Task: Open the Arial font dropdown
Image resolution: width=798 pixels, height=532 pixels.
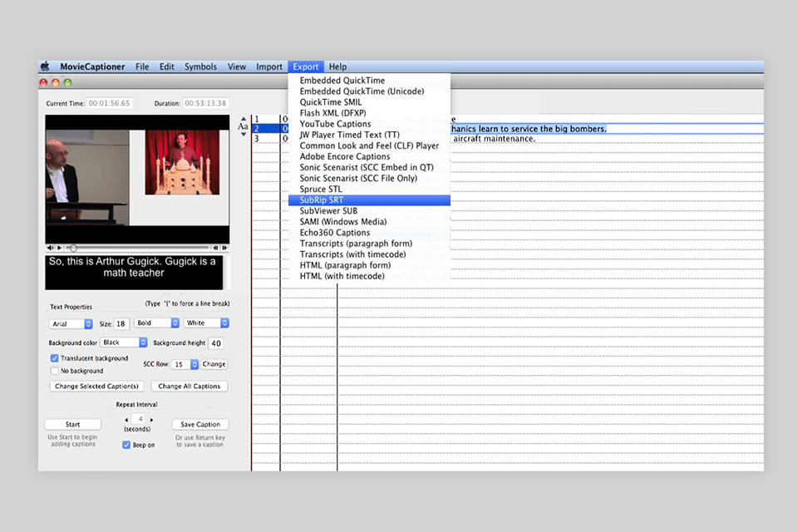Action: (x=71, y=324)
